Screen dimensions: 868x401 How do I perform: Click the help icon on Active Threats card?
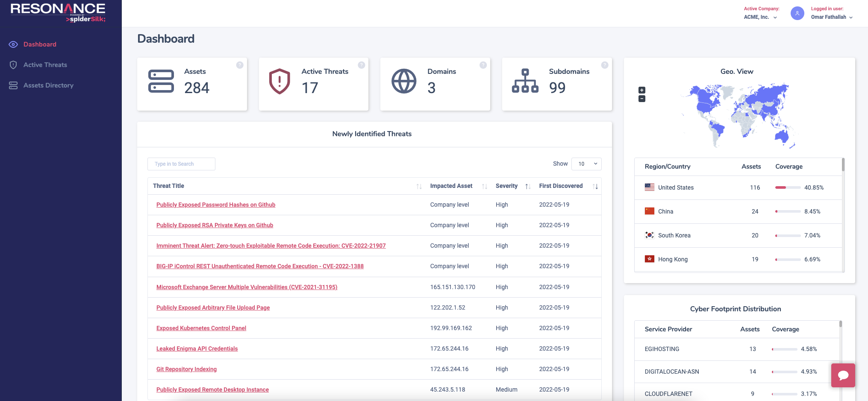[362, 65]
